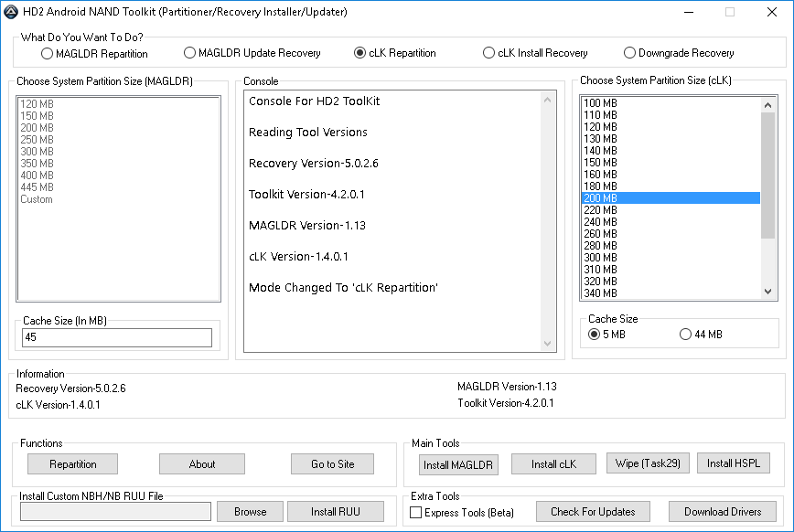Focus the custom RUU file path field
This screenshot has width=794, height=532.
[115, 511]
